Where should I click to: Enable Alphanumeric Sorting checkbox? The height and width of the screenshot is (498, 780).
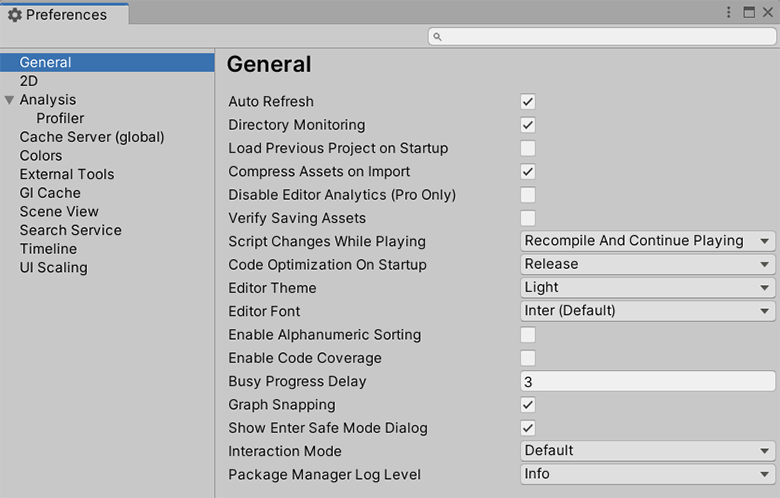pyautogui.click(x=527, y=335)
